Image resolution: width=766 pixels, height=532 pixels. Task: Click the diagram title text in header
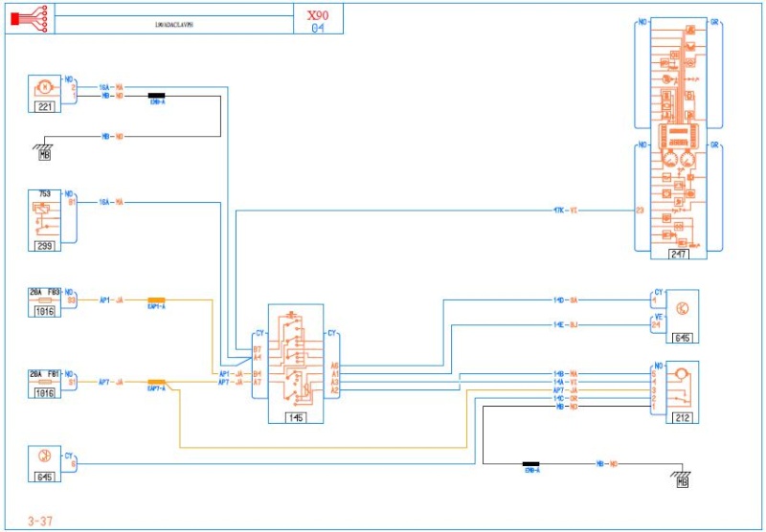coord(174,25)
